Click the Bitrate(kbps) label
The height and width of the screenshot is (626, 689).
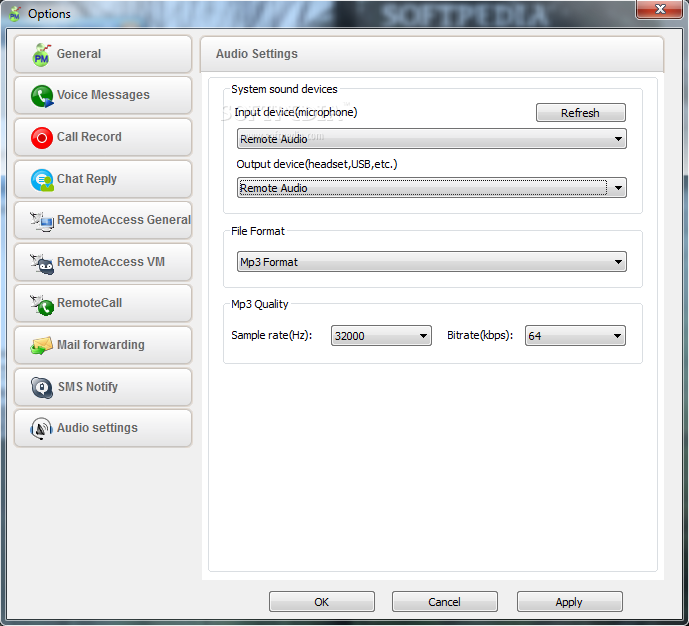coord(480,335)
